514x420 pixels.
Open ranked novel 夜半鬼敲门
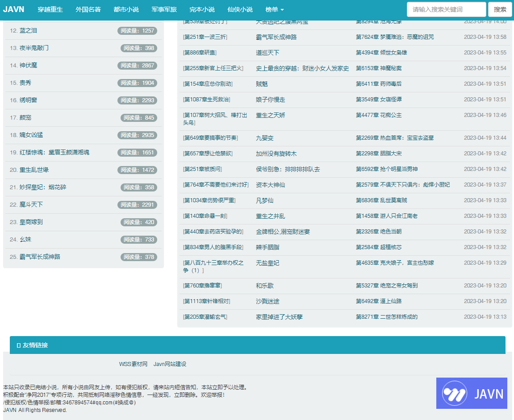(34, 48)
